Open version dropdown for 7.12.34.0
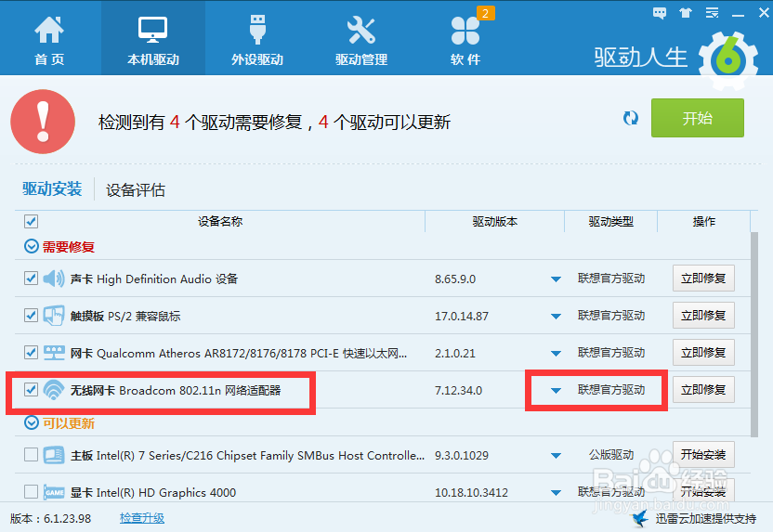Viewport: 773px width, 532px height. 556,391
